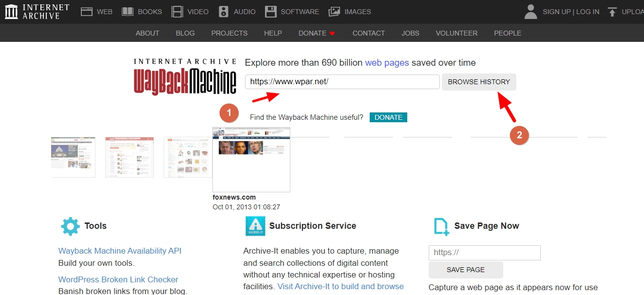The width and height of the screenshot is (644, 295).
Task: Click the 'web pages' hyperlink
Action: [387, 63]
